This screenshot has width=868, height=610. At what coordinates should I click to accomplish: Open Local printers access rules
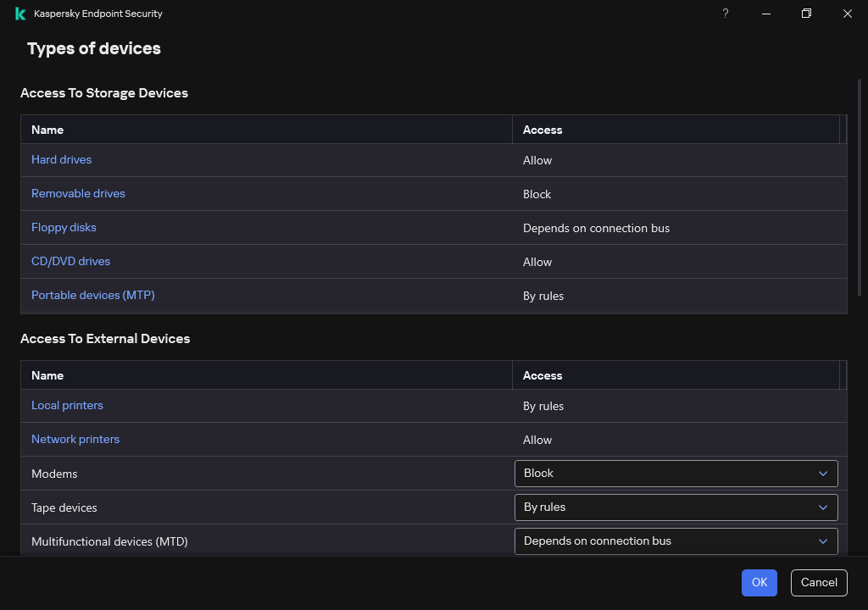tap(67, 405)
